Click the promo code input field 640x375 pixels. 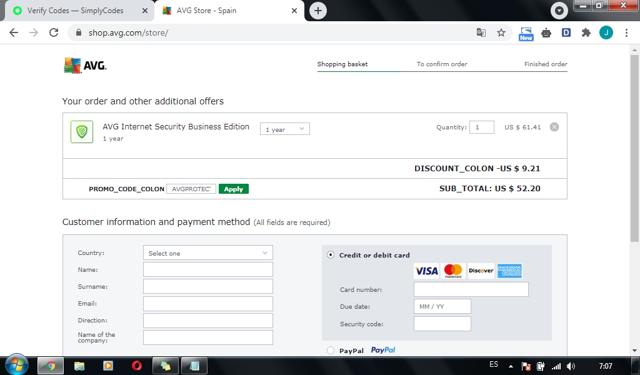click(x=191, y=189)
